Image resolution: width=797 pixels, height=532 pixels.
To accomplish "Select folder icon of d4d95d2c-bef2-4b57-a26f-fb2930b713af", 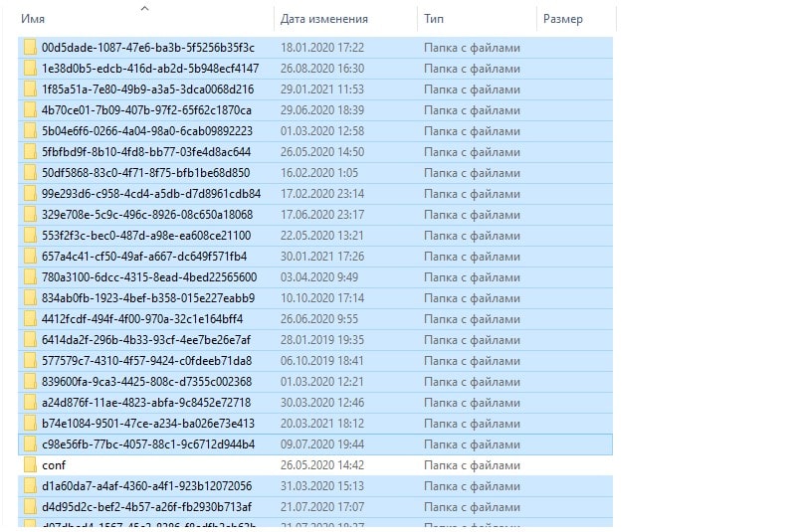I will [x=30, y=506].
